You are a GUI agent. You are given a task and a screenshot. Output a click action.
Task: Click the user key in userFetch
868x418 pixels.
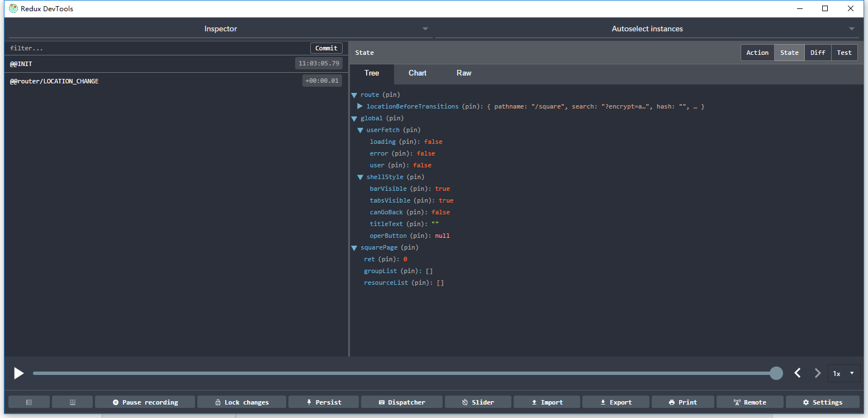click(x=377, y=166)
